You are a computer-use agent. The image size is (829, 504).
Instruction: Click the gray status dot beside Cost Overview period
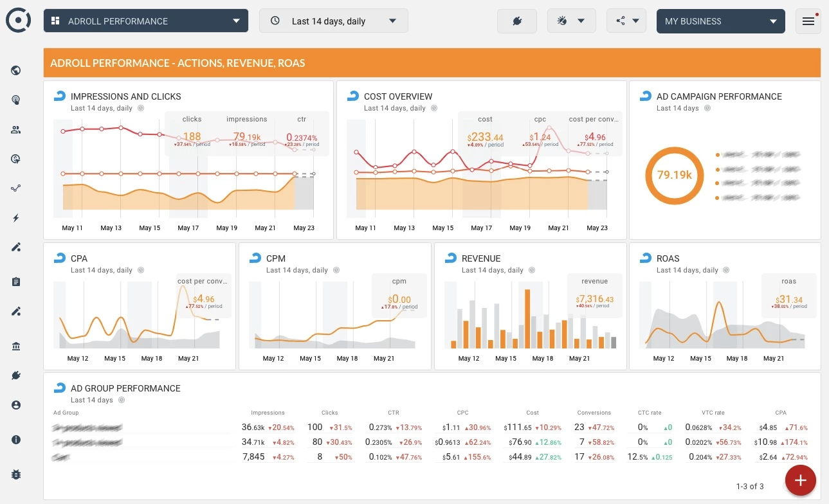pyautogui.click(x=434, y=108)
